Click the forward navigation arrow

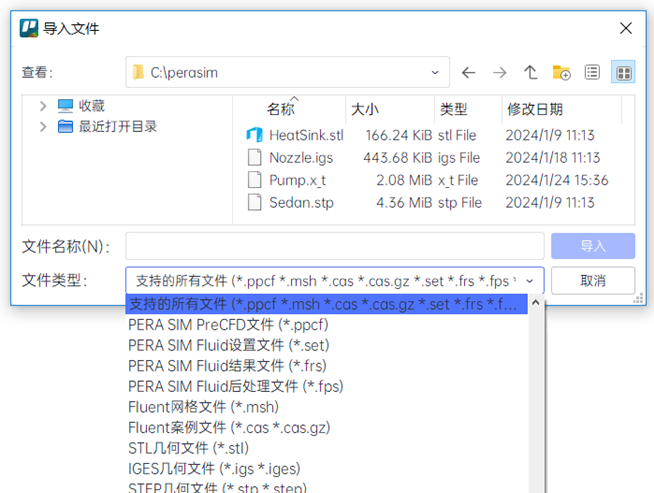click(x=500, y=73)
